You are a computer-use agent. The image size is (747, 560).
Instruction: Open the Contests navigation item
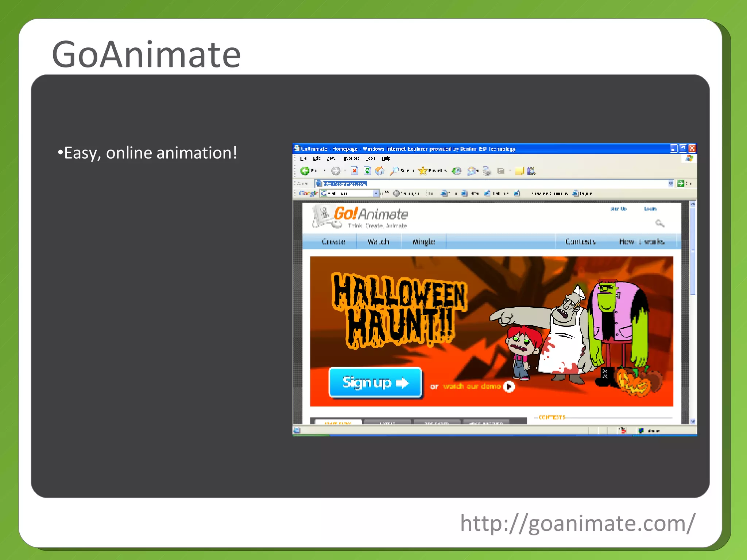[x=580, y=241]
